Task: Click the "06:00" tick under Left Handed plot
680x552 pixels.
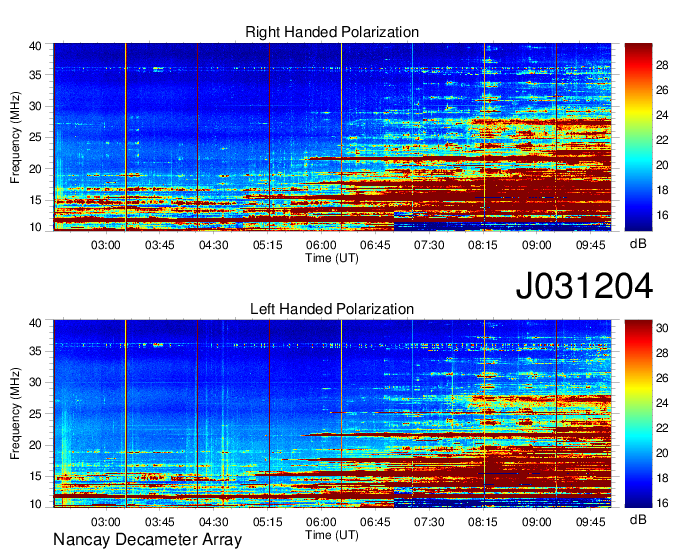Action: (321, 522)
